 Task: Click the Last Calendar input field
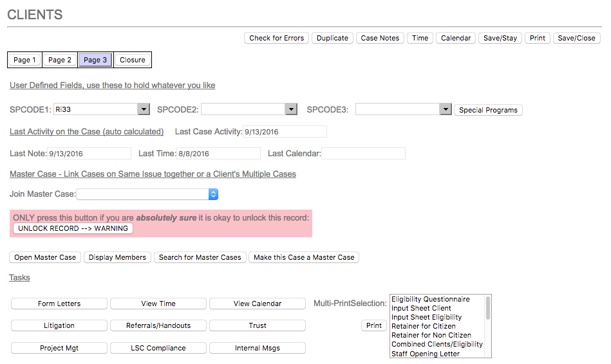click(364, 153)
